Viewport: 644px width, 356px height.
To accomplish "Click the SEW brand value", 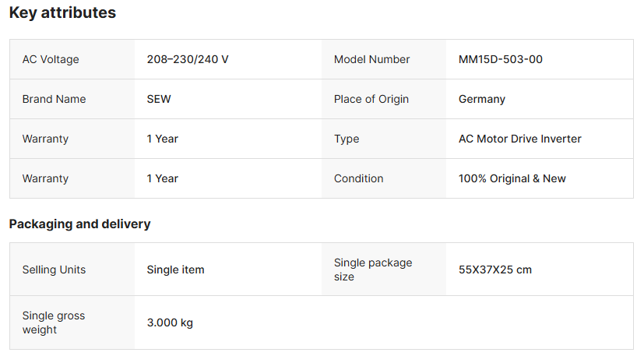I will tap(159, 99).
